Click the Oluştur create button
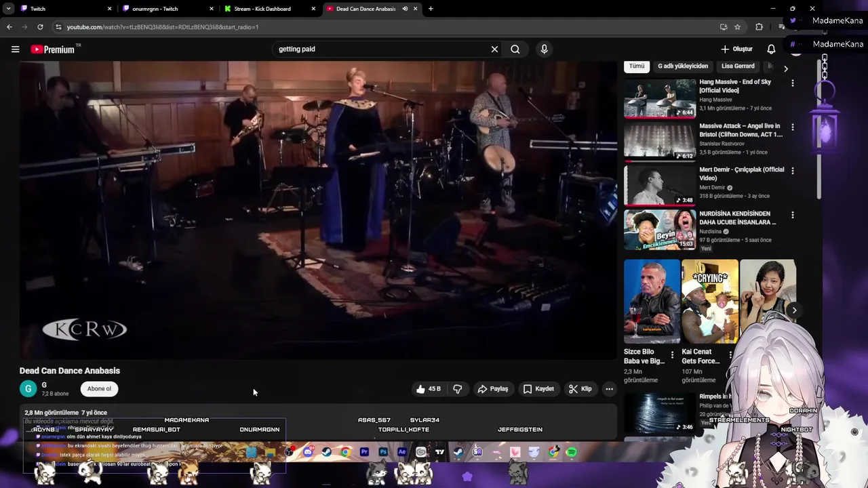This screenshot has height=488, width=868. point(736,49)
